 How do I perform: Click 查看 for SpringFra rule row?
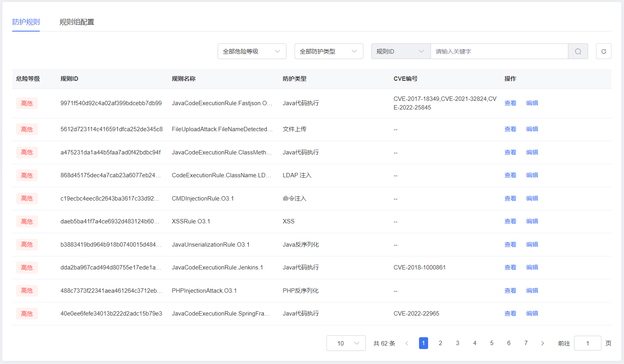(510, 314)
